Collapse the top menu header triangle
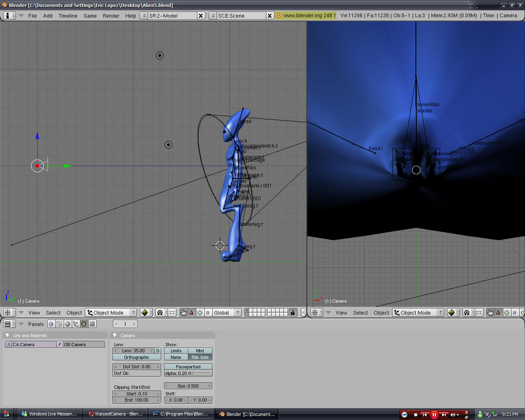The image size is (525, 420). point(21,15)
